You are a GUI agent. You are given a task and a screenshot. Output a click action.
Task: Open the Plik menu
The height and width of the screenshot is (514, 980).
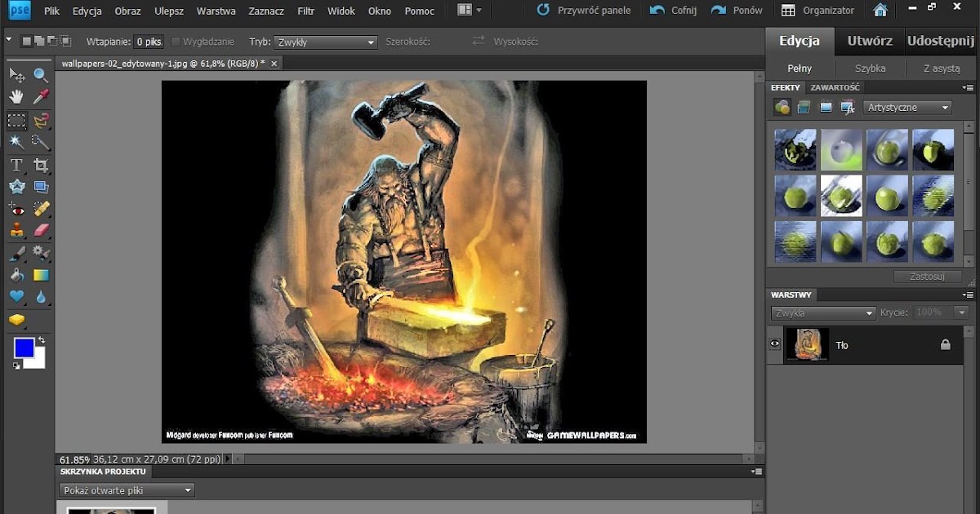coord(51,11)
